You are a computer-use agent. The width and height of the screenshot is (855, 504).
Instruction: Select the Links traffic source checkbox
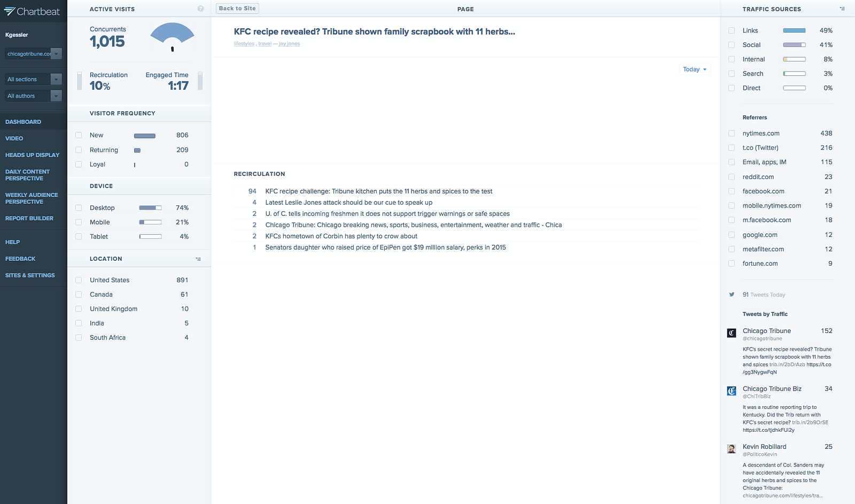click(732, 30)
